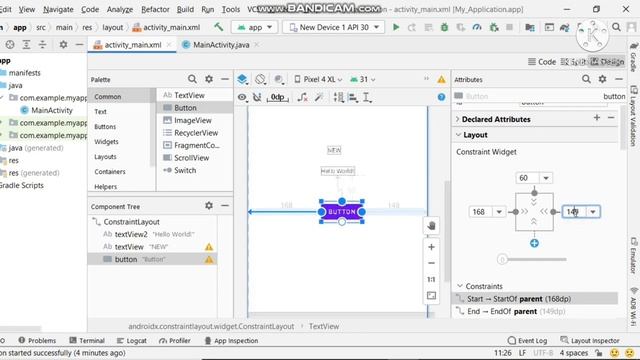Open the Align icon menu
The image size is (640, 360).
tap(353, 97)
